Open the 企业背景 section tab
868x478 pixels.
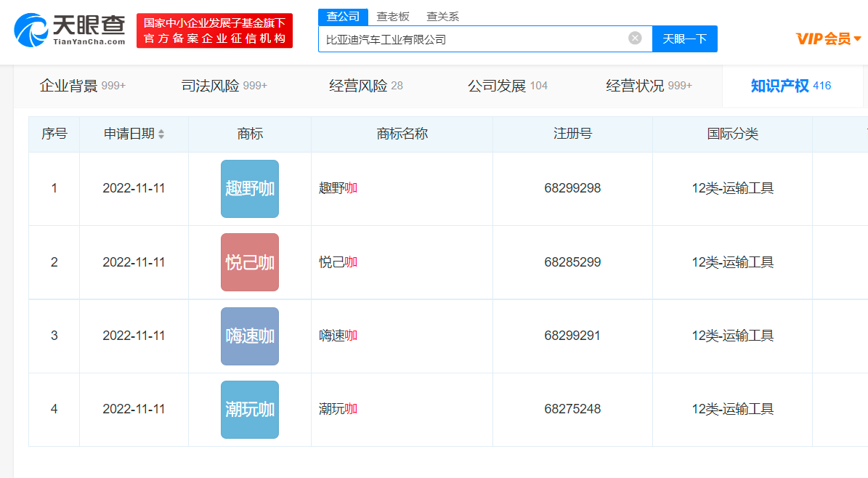pyautogui.click(x=82, y=86)
